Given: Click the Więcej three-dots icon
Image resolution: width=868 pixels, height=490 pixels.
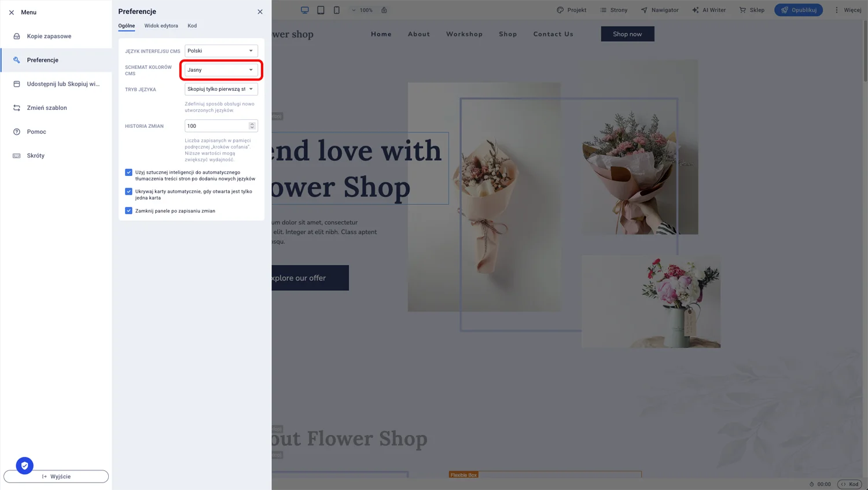Looking at the screenshot, I should pos(837,10).
